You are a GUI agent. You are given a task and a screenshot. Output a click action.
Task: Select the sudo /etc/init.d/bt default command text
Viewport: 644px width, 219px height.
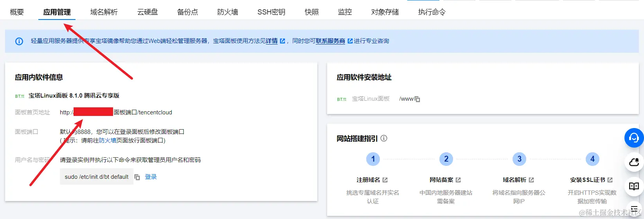coord(97,177)
